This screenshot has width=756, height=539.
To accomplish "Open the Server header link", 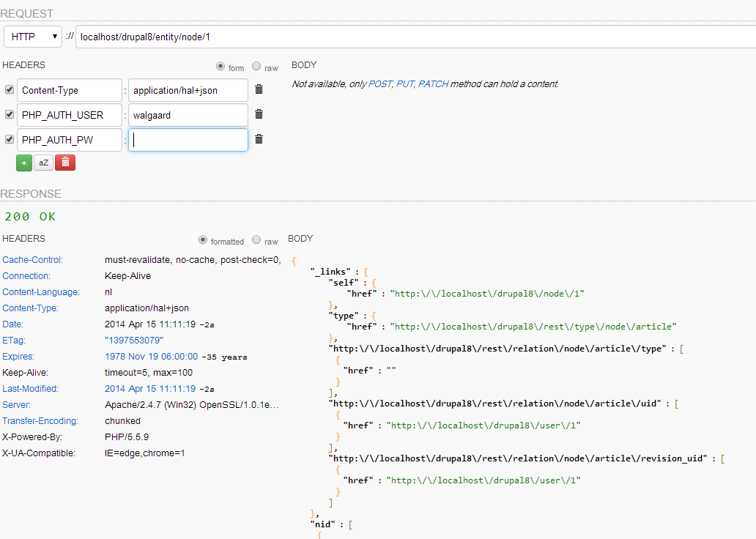I will point(16,405).
